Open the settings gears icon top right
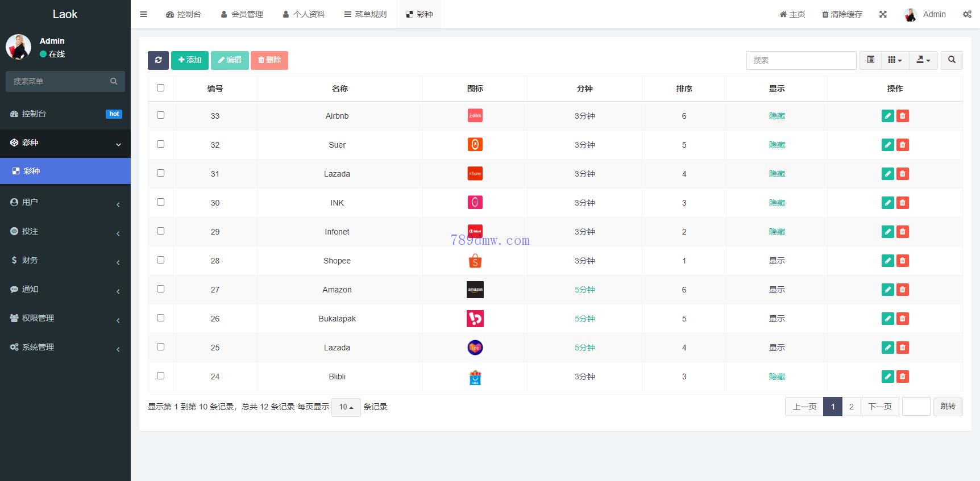The image size is (980, 481). point(967,14)
